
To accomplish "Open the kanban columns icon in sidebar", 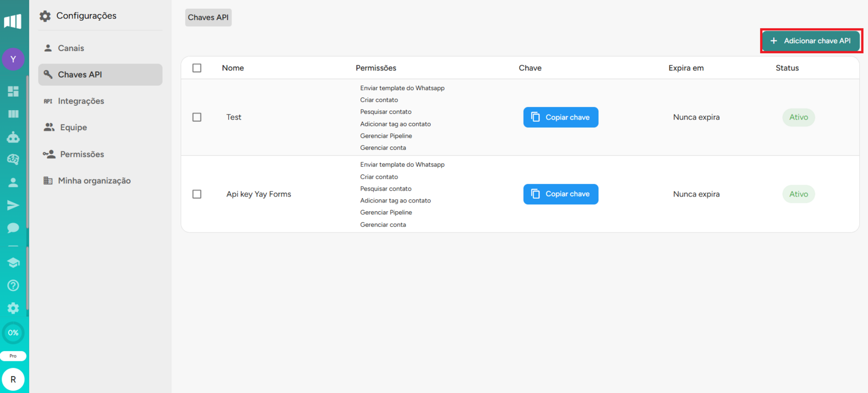I will 13,114.
